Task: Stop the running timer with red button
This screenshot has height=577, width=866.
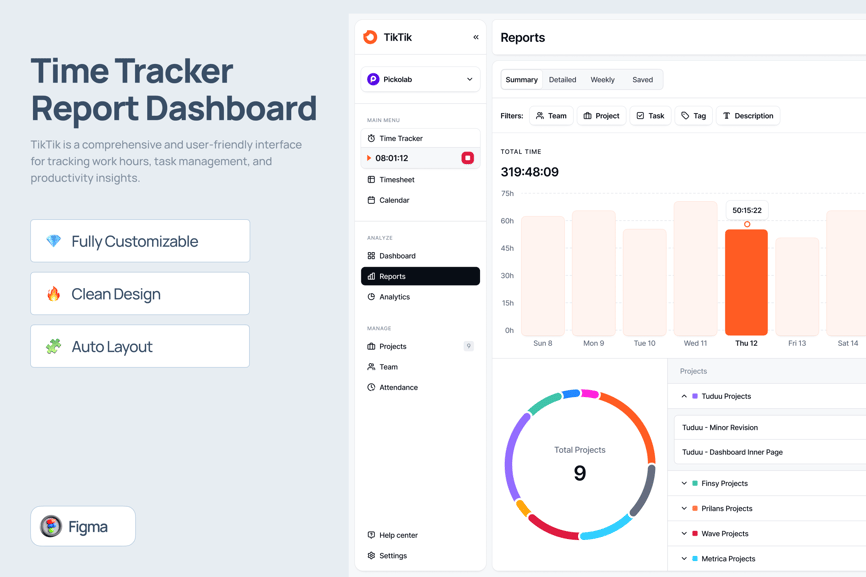Action: (x=467, y=158)
